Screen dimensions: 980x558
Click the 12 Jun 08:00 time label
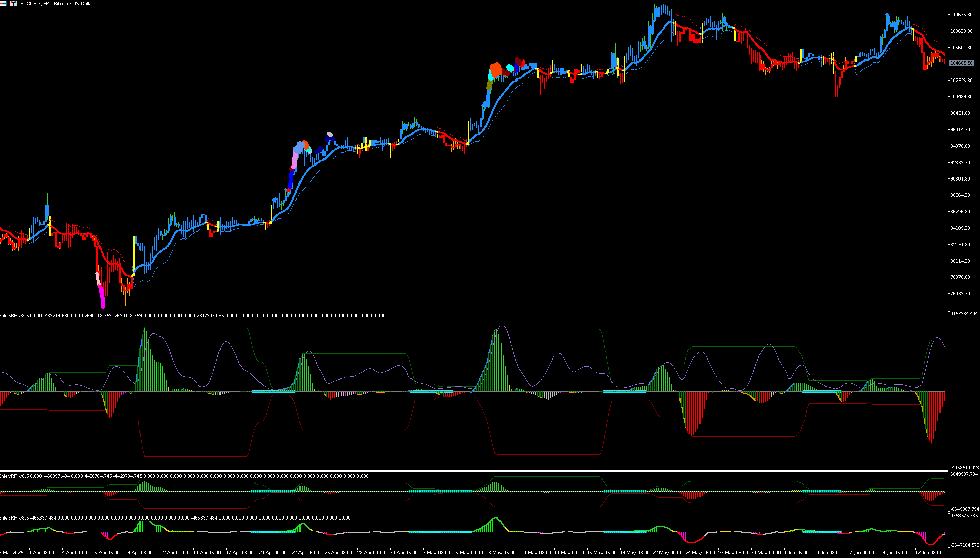click(x=929, y=553)
